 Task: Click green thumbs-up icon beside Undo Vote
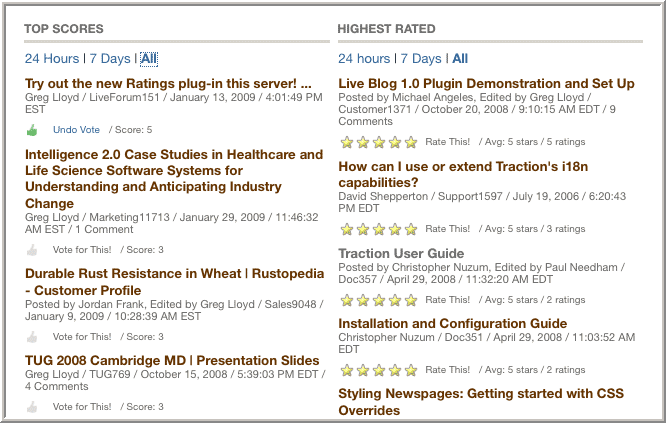(x=32, y=130)
